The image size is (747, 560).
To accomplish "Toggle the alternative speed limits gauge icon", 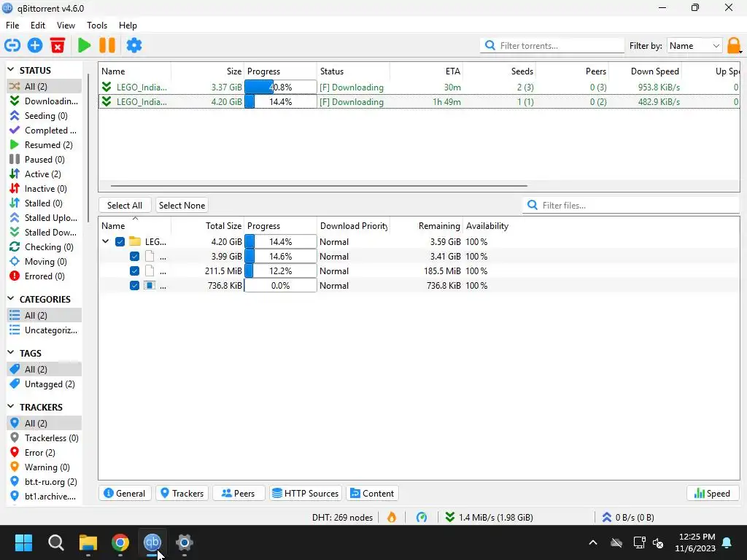I will coord(422,517).
